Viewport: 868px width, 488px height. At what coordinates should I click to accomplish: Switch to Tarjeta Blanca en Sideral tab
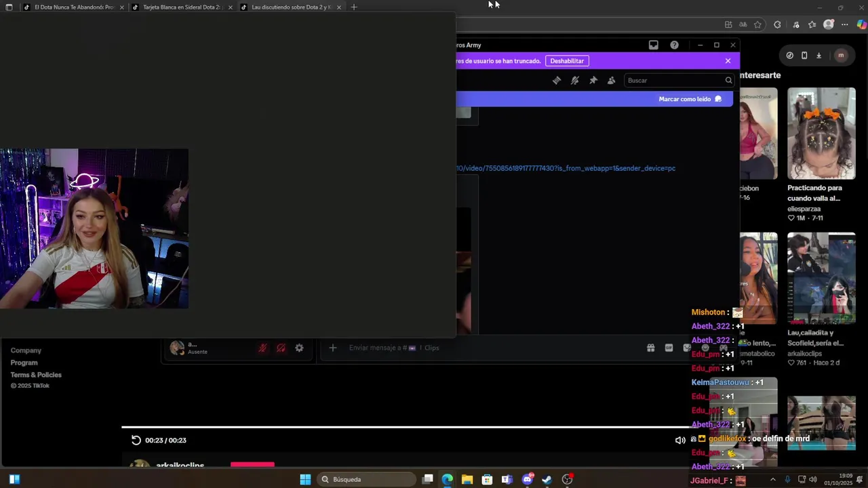[x=182, y=7]
